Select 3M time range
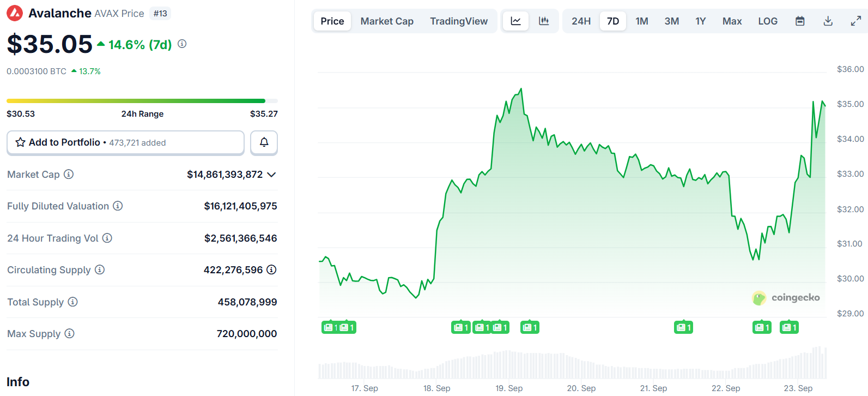This screenshot has width=868, height=396. (672, 21)
